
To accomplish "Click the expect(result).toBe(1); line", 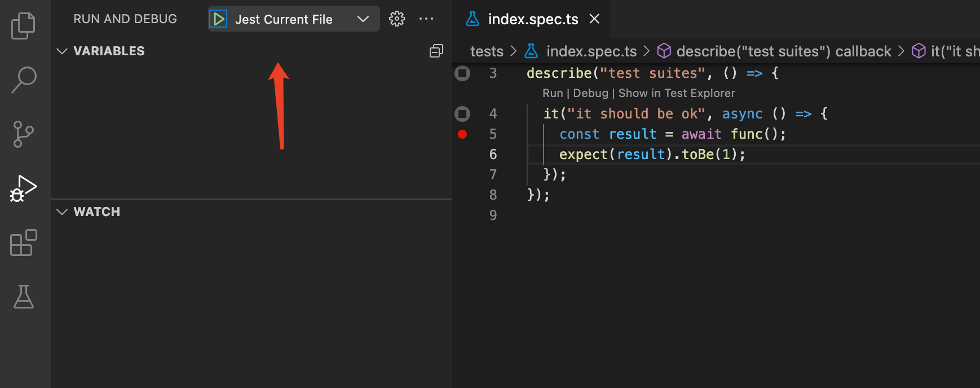I will pos(652,155).
